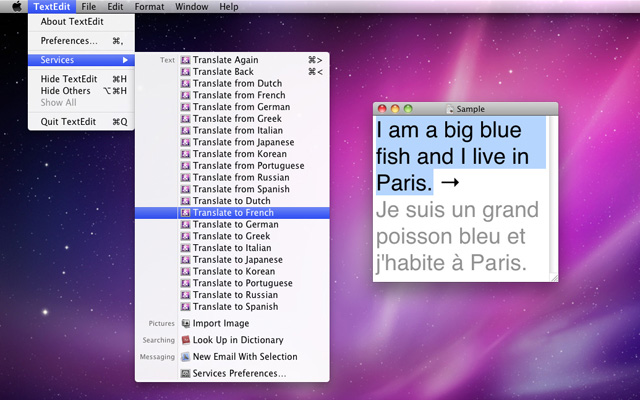This screenshot has width=640, height=400.
Task: Open Preferences… from the TextEdit menu
Action: coord(81,41)
